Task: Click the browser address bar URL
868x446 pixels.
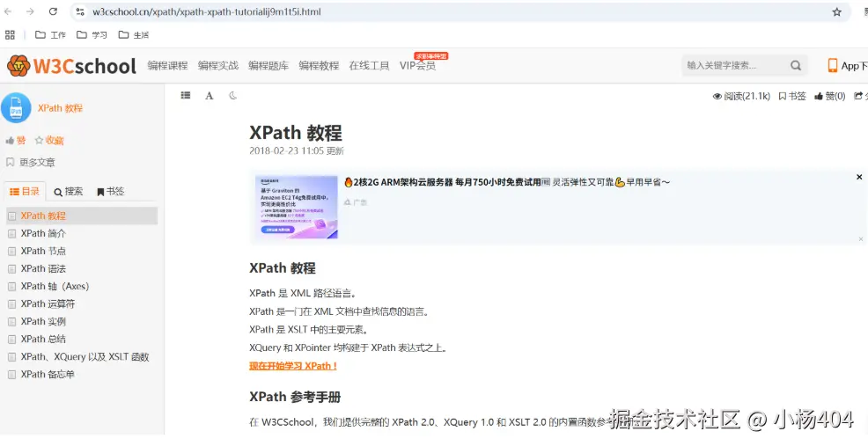Action: tap(207, 11)
